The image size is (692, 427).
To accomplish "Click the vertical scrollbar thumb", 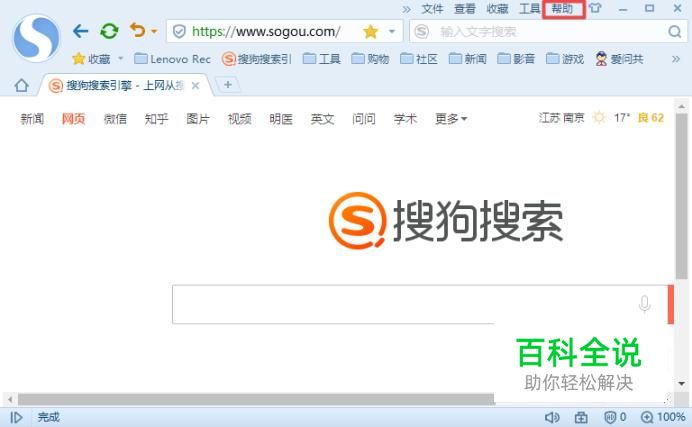I will tap(681, 194).
